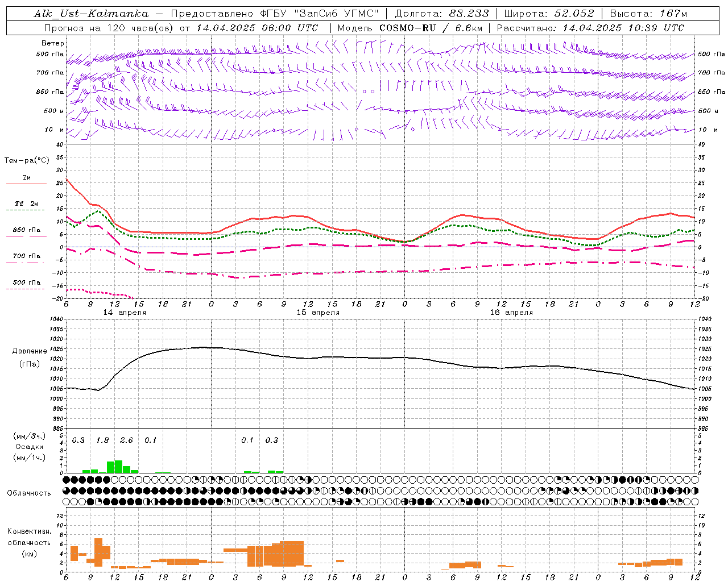Image resolution: width=728 pixels, height=582 pixels.
Task: Click the (мм/3ч.) precipitation unit label
Action: [30, 436]
